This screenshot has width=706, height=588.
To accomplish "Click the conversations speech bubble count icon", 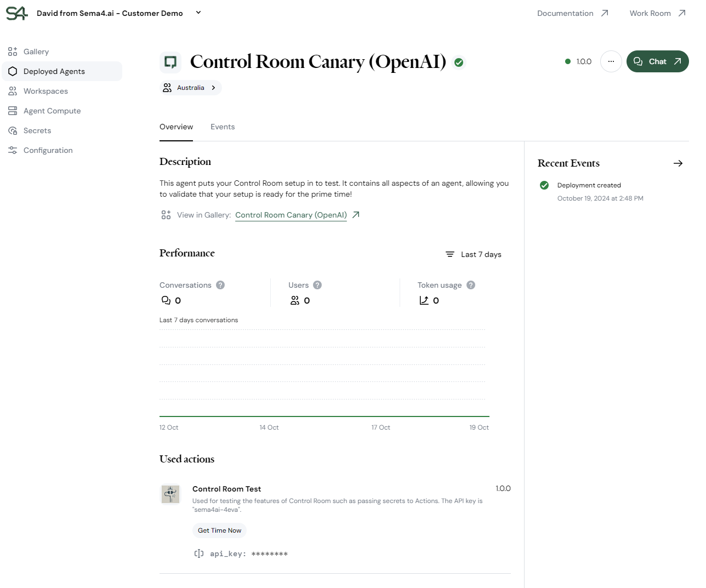I will [166, 300].
